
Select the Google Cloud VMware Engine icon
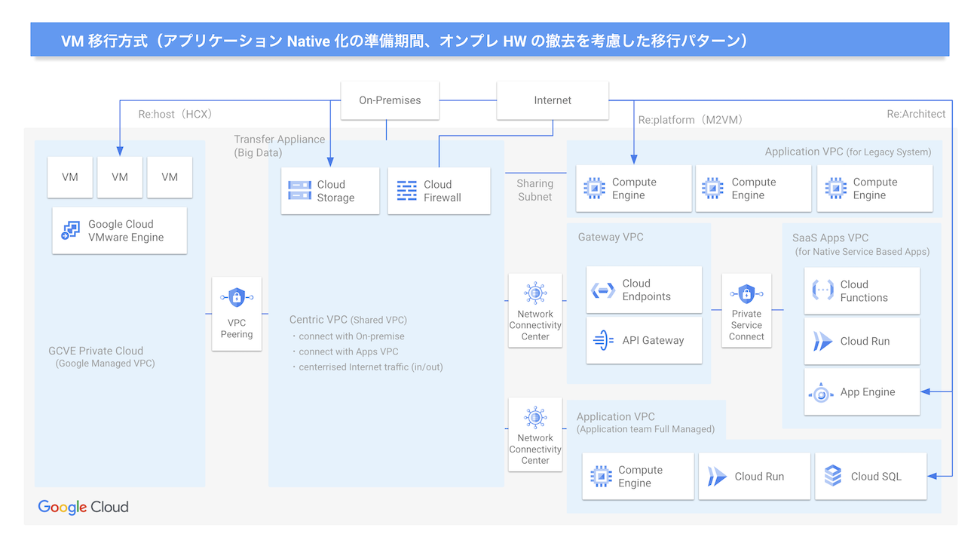click(70, 231)
